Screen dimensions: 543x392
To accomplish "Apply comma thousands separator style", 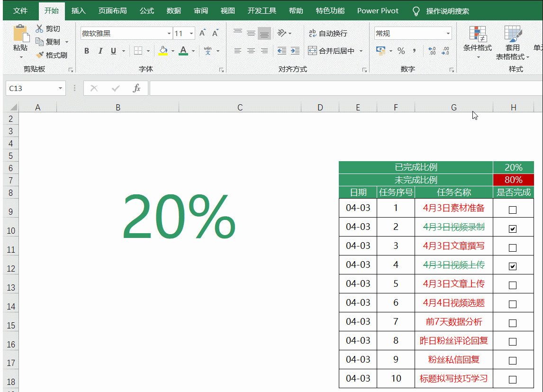I will point(414,51).
